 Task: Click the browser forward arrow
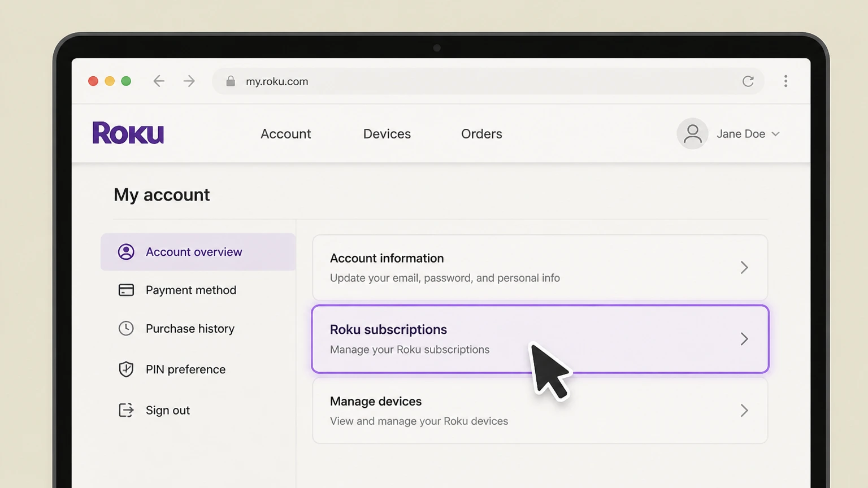pyautogui.click(x=189, y=81)
